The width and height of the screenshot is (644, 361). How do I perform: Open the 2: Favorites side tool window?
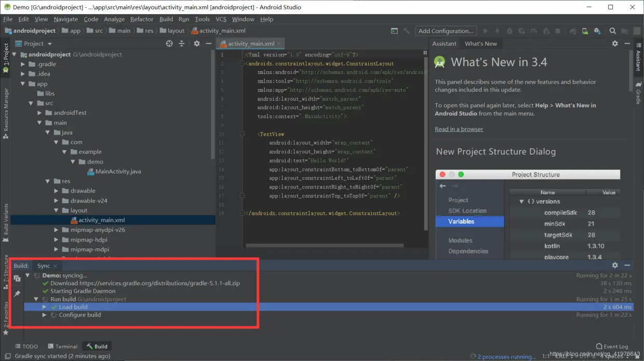coord(6,317)
